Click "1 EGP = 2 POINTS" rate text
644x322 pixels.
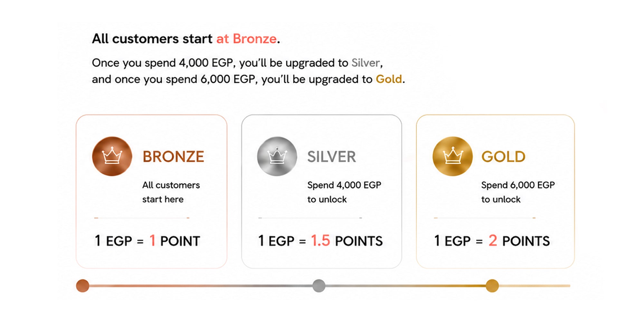(x=492, y=241)
